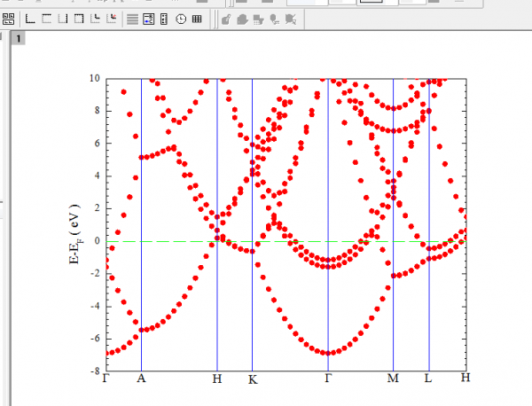Add a Top-X Right-Y layer
Screen dimensions: 532x406
(79, 19)
